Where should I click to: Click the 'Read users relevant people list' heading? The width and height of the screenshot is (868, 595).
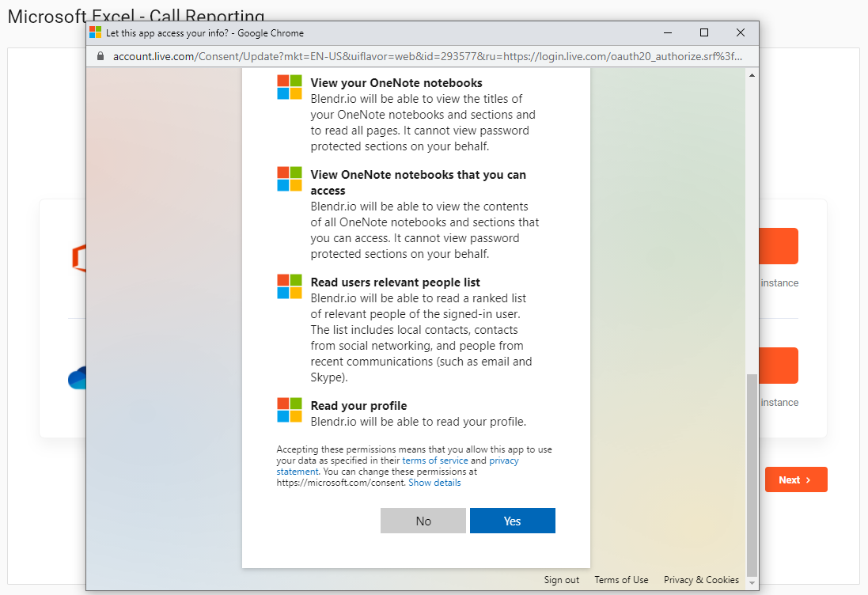[396, 282]
